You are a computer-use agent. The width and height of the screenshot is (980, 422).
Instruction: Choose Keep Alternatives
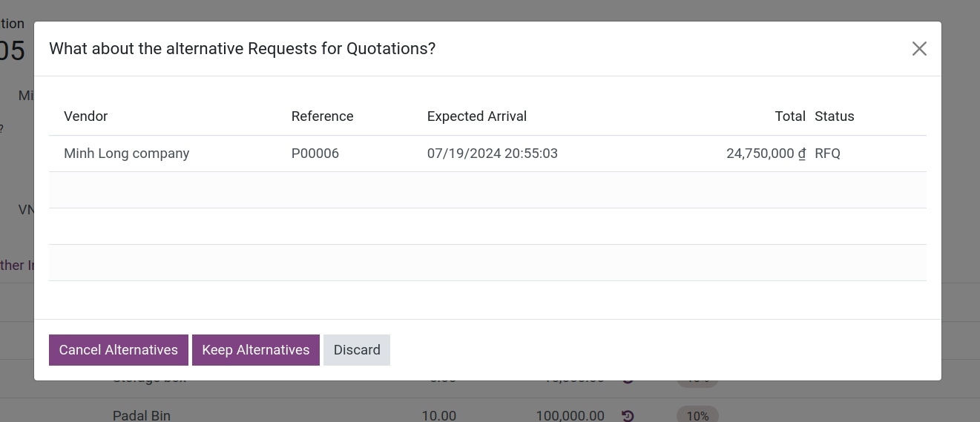pos(256,350)
